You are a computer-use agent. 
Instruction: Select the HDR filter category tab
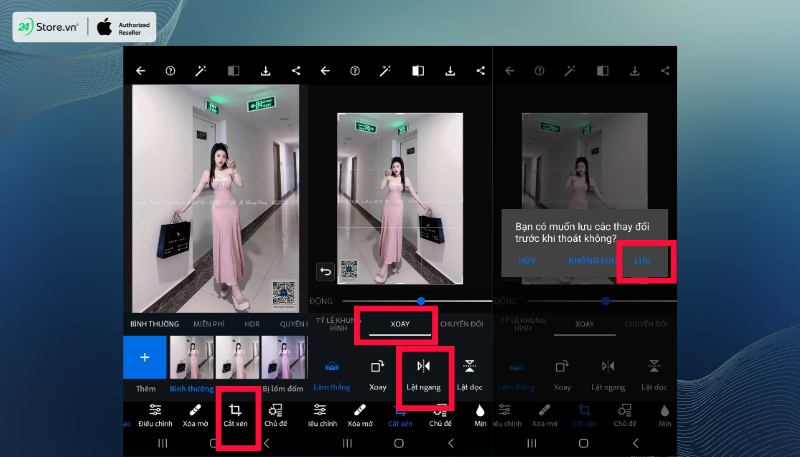point(252,324)
